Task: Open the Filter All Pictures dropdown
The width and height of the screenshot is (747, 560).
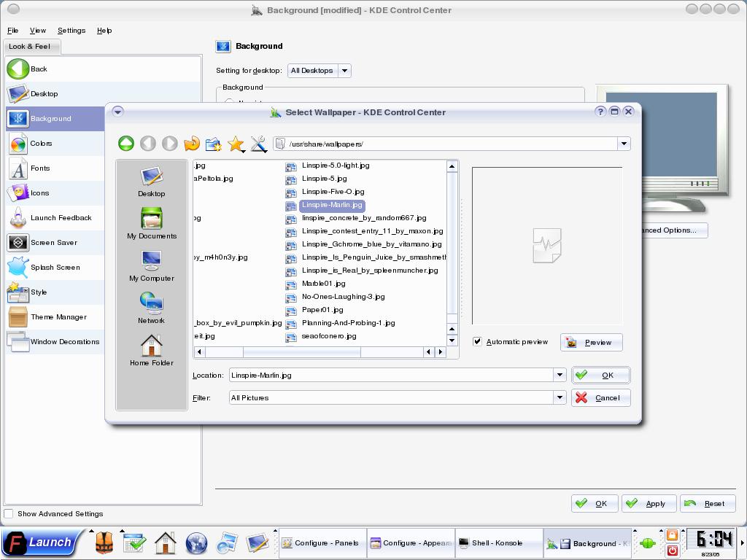Action: pyautogui.click(x=560, y=397)
